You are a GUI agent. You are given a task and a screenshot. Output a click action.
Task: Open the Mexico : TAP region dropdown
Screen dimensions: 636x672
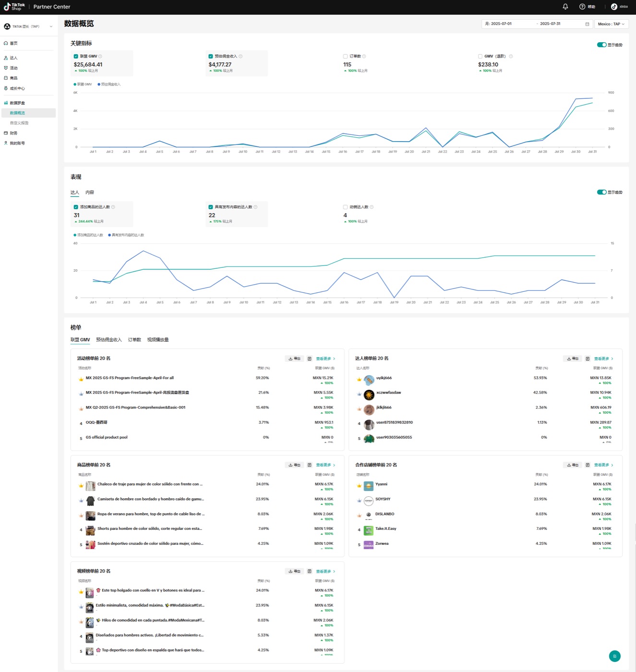click(x=611, y=24)
